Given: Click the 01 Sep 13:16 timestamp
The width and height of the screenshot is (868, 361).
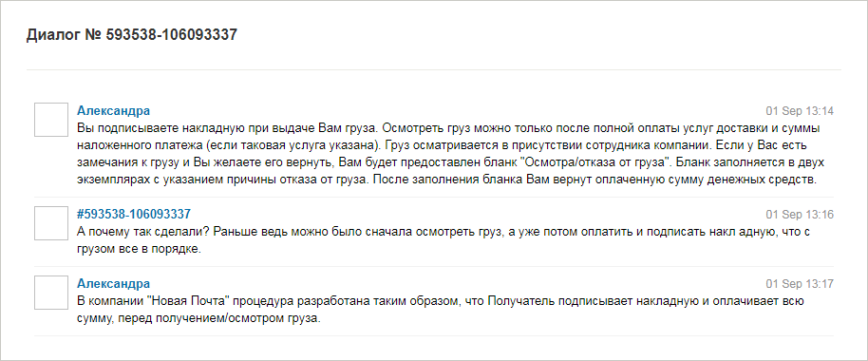Looking at the screenshot, I should [x=800, y=215].
